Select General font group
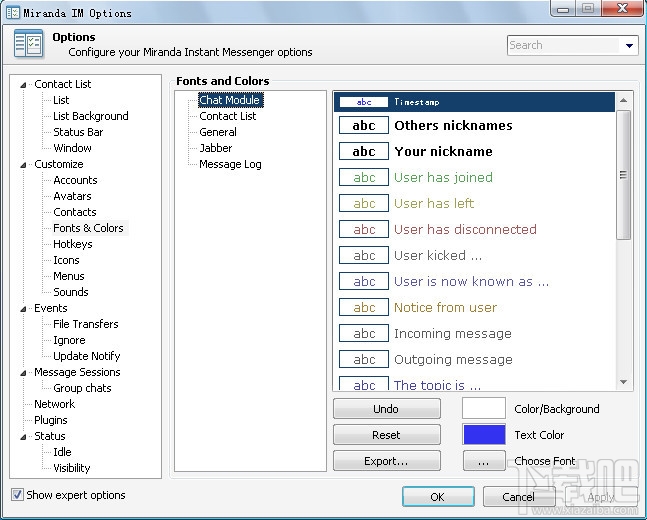This screenshot has width=647, height=520. tap(218, 132)
